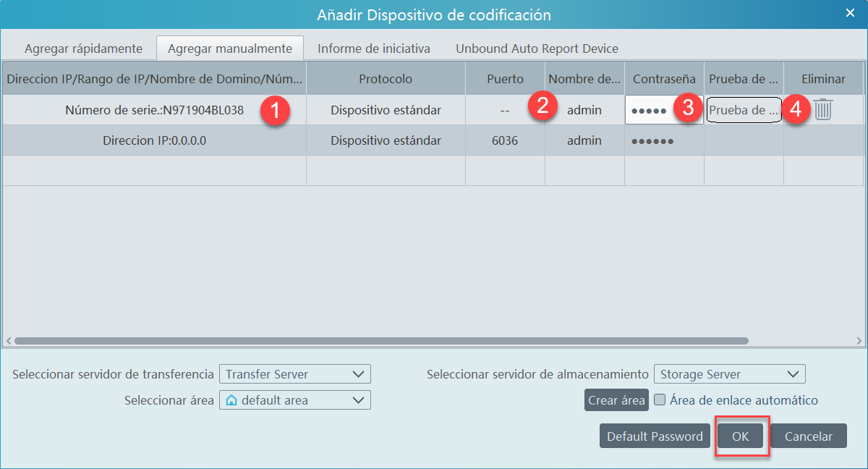Enable Área de enlace automático checkbox

[660, 400]
